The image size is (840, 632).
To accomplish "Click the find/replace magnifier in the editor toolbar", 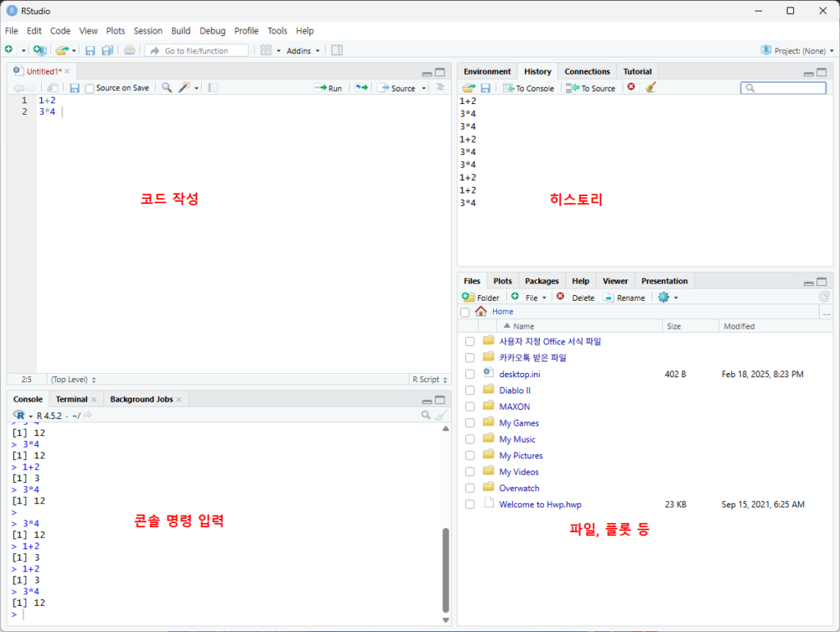I will click(167, 88).
